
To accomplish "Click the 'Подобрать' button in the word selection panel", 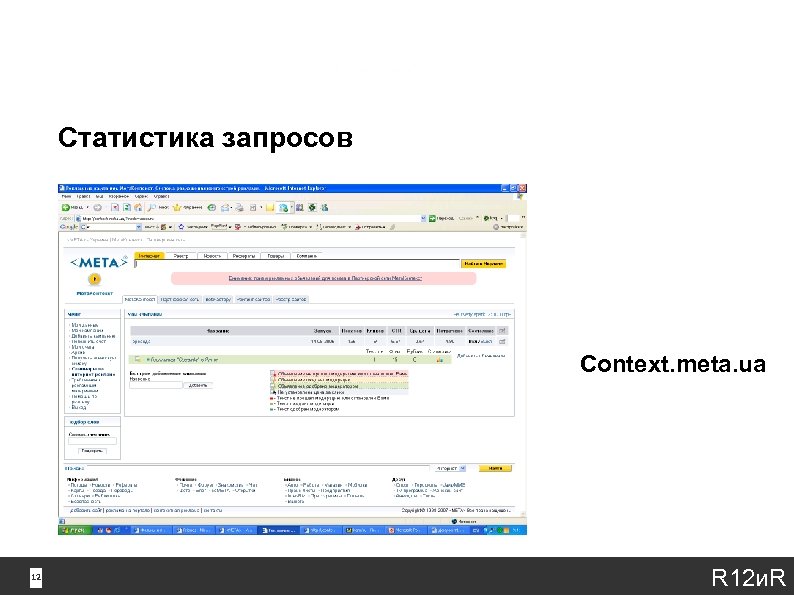I will pyautogui.click(x=92, y=450).
